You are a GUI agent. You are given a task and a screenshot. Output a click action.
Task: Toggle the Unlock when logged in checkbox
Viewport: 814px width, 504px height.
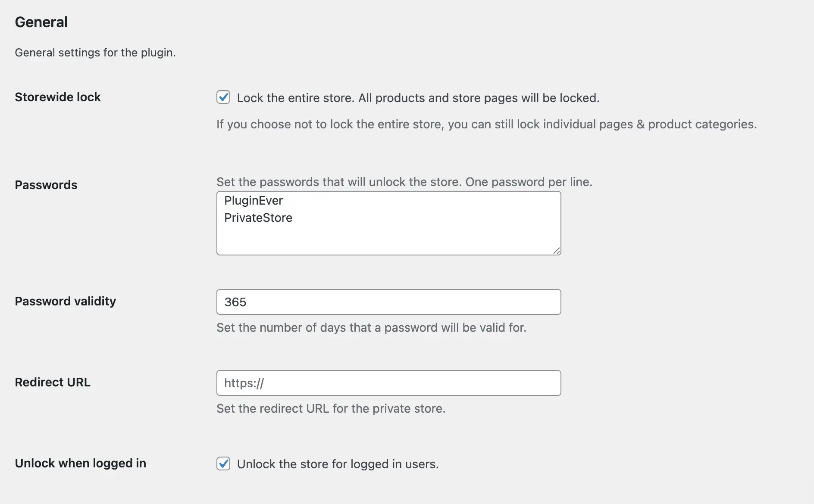(223, 464)
